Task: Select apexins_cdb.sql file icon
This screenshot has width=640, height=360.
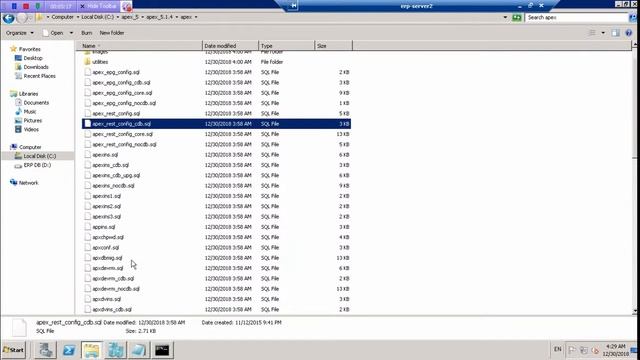Action: (87, 165)
